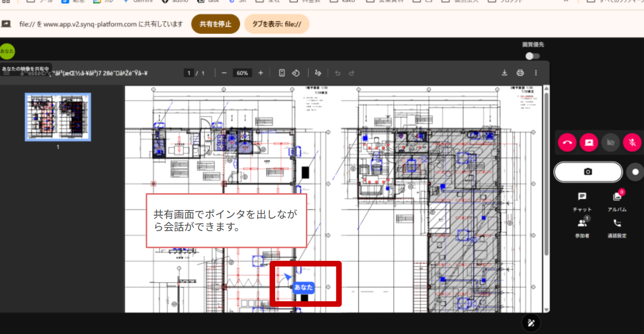The height and width of the screenshot is (334, 644).
Task: Rotate the PDF with the rotate icon
Action: pyautogui.click(x=296, y=73)
